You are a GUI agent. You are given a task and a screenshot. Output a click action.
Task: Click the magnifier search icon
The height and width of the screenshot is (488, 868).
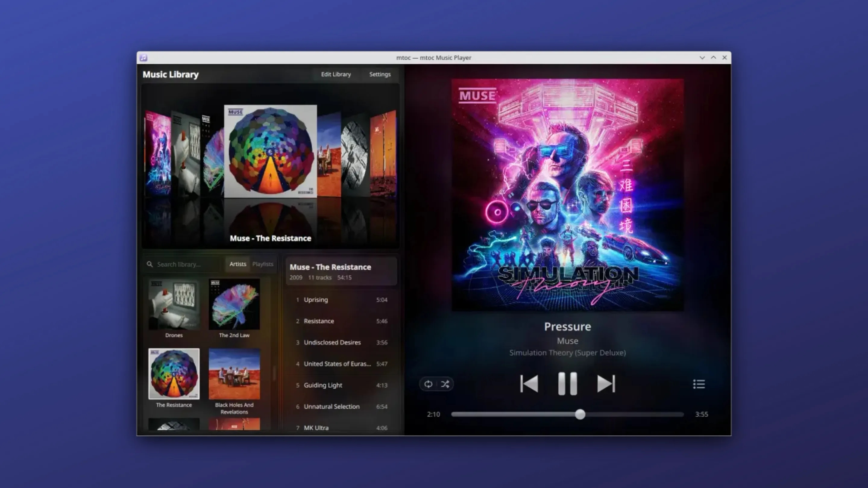coord(149,264)
